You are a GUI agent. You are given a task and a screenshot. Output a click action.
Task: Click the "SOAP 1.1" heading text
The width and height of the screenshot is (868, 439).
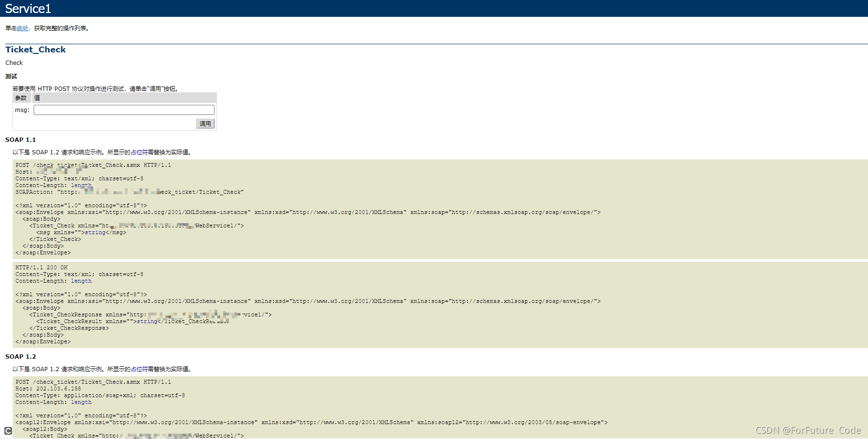[x=21, y=139]
